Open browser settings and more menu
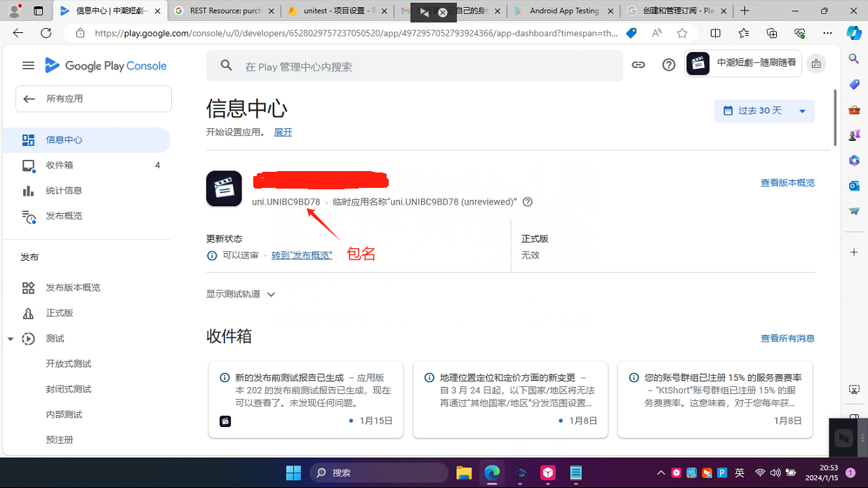This screenshot has height=488, width=868. [x=827, y=33]
